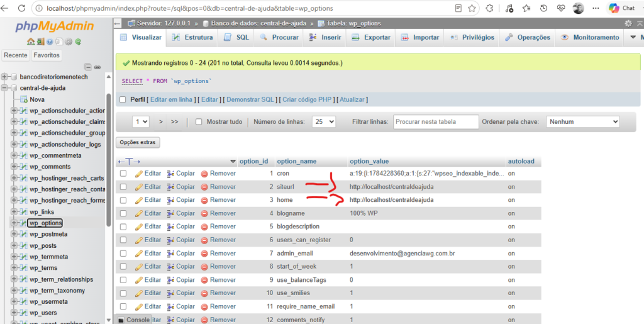Open Edge favorites list icon
Viewport: 644px width, 324px height.
526,8
